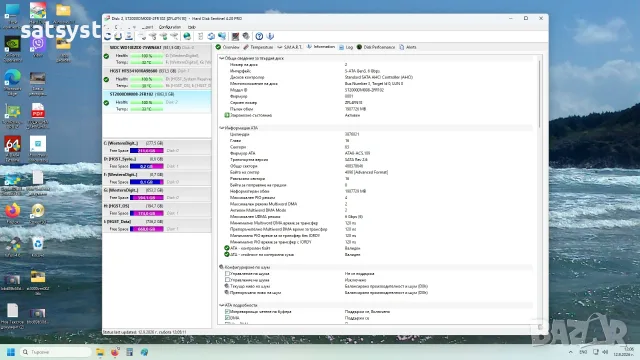Open the Configuration menu
This screenshot has width=640, height=360.
click(x=169, y=27)
